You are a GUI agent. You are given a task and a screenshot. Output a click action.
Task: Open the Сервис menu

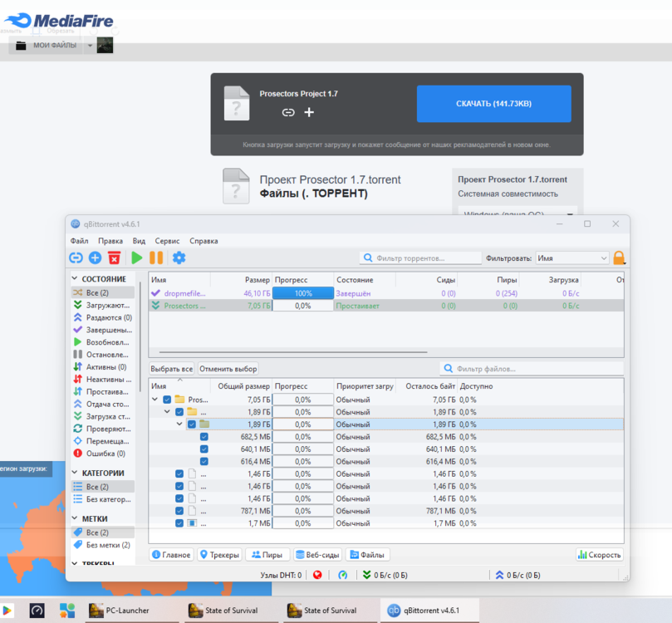tap(167, 241)
